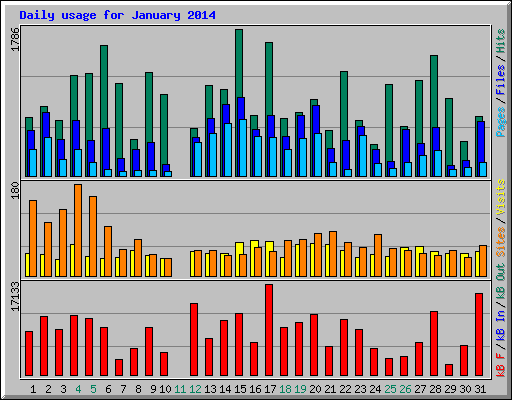Click day label 16 on the x-axis

pyautogui.click(x=255, y=389)
